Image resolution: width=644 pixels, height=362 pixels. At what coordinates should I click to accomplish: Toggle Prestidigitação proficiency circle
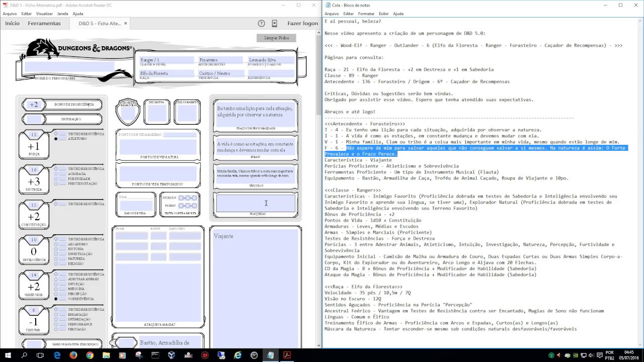point(56,184)
